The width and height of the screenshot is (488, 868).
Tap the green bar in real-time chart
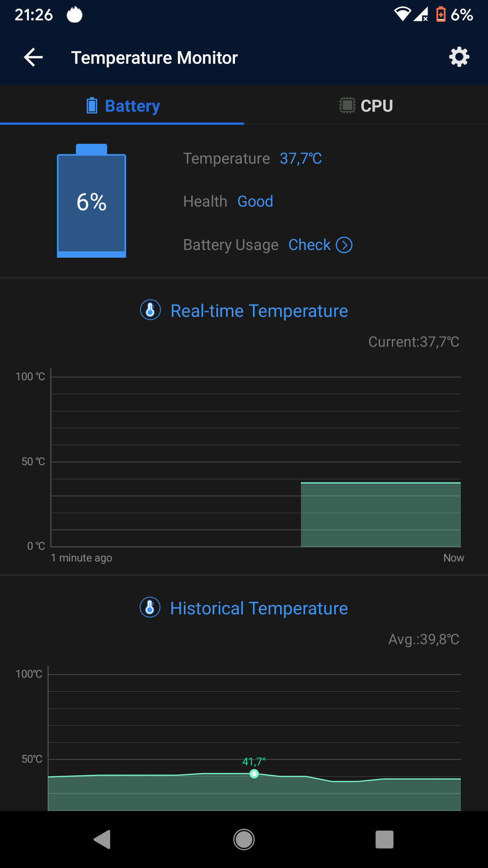pos(380,514)
